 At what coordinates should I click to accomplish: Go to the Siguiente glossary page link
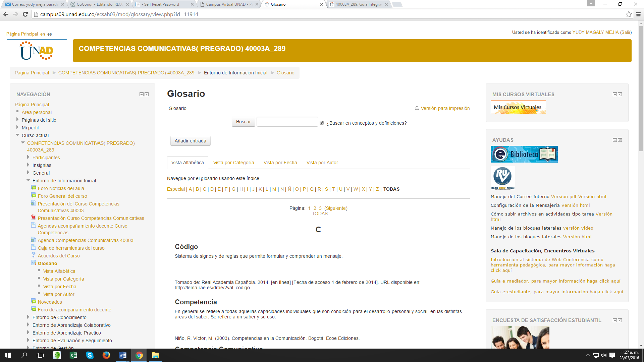click(336, 208)
